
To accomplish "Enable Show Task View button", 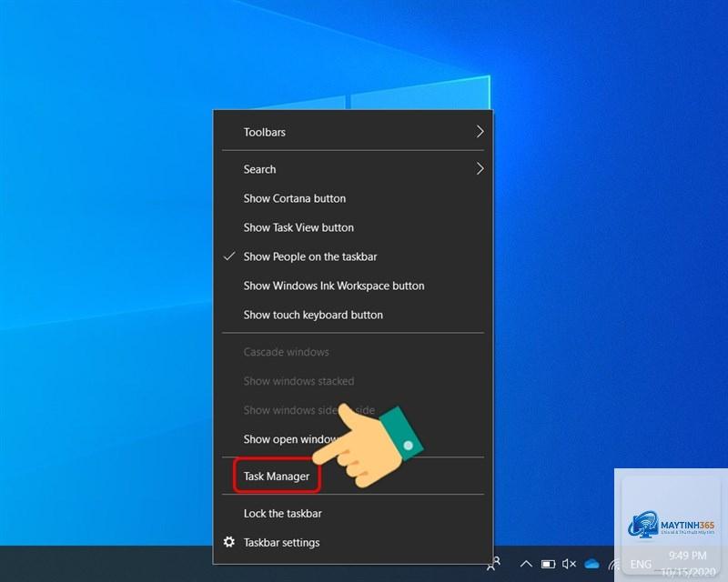I will pos(353,227).
